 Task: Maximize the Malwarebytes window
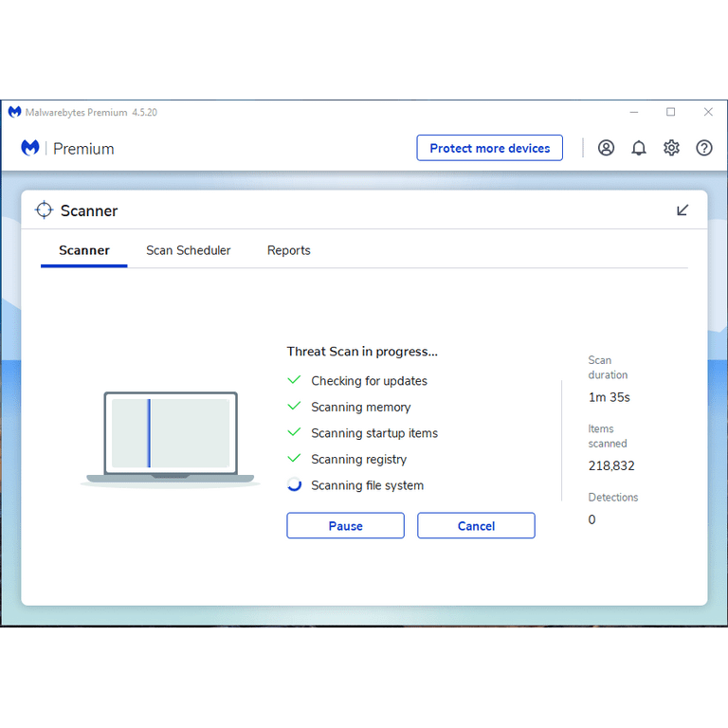pos(671,112)
